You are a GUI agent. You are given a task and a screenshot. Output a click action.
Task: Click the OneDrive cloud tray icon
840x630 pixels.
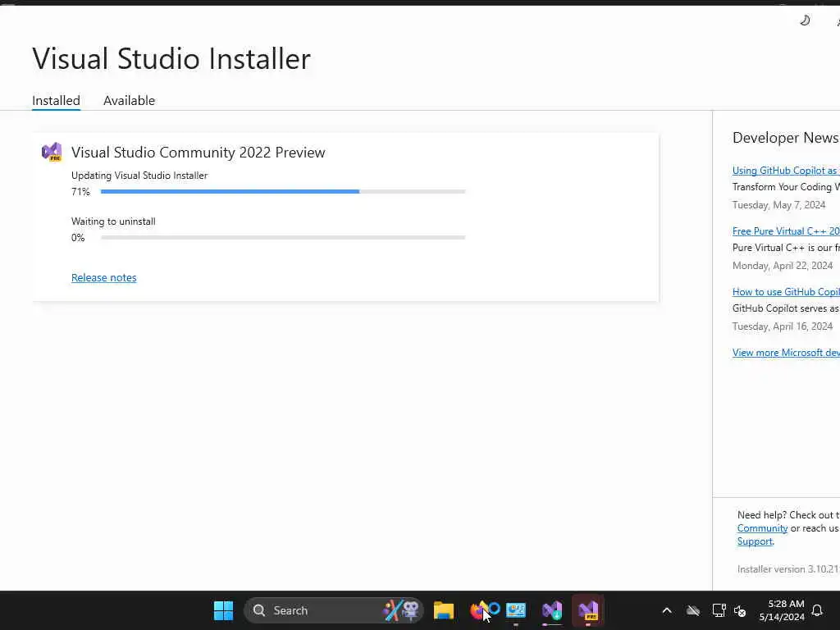click(x=693, y=610)
